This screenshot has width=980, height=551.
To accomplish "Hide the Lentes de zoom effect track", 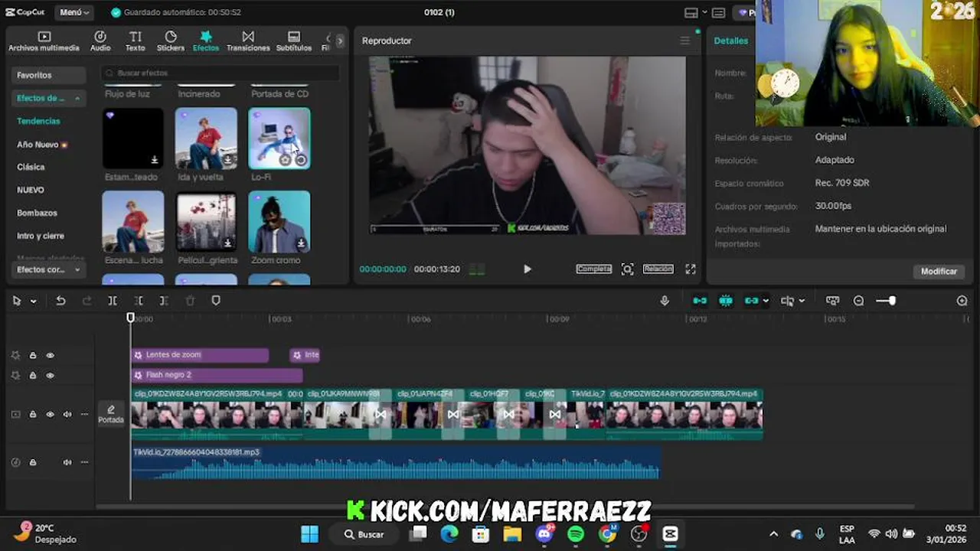I will pos(51,356).
